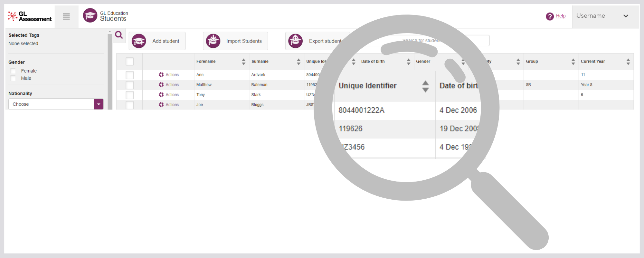Click the forename cell 'Matthew'

click(x=204, y=85)
